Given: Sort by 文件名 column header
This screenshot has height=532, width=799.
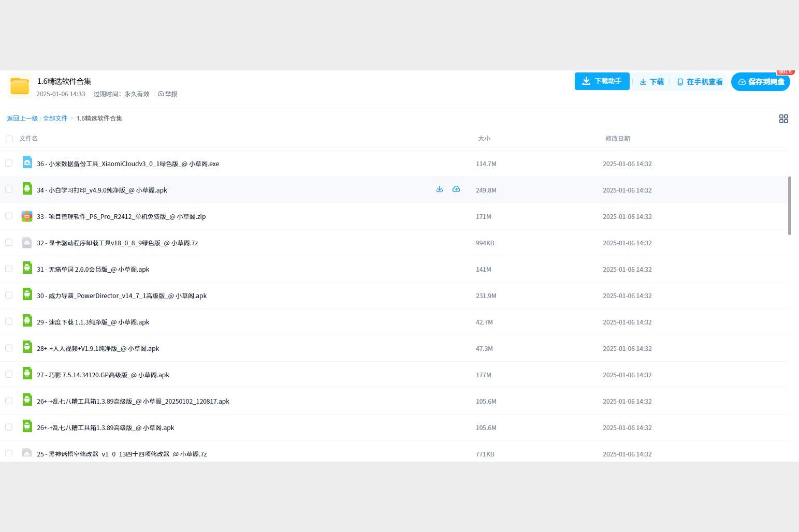Looking at the screenshot, I should pos(28,139).
